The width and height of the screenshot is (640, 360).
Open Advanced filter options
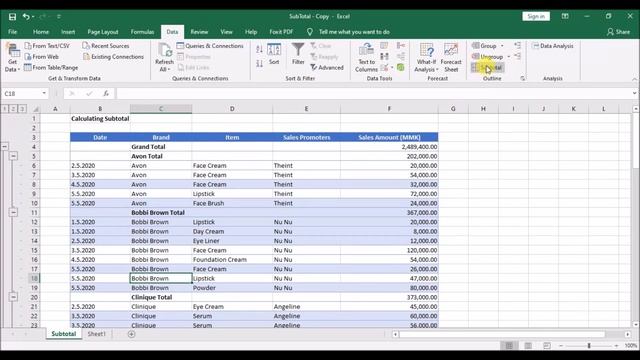pyautogui.click(x=327, y=67)
